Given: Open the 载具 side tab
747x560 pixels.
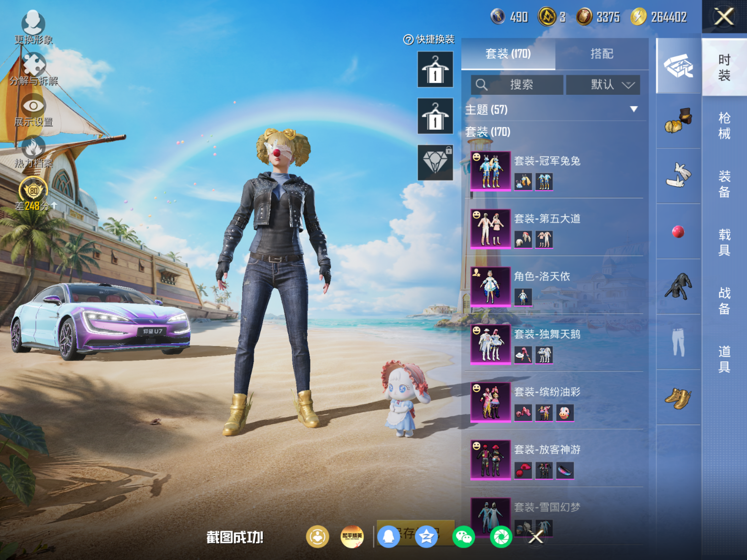Looking at the screenshot, I should pos(724,242).
